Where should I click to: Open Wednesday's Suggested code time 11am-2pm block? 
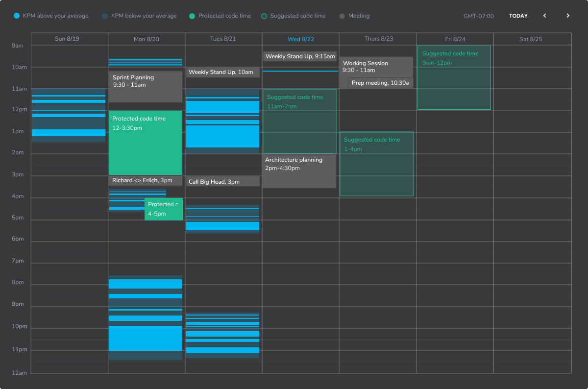[299, 122]
